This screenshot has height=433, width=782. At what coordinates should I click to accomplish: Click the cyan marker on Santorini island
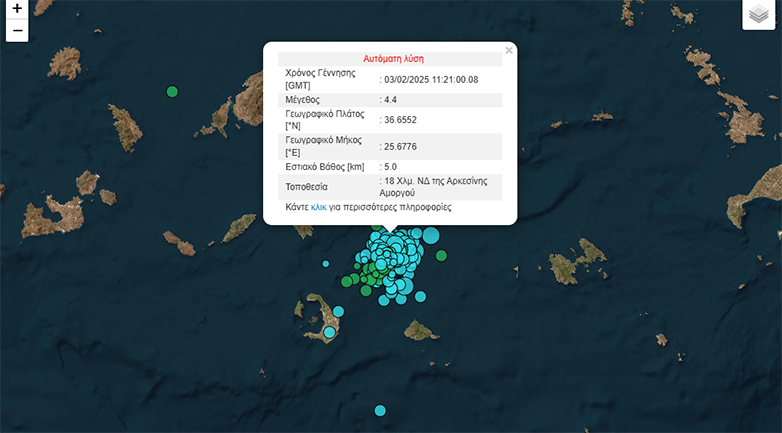click(328, 332)
